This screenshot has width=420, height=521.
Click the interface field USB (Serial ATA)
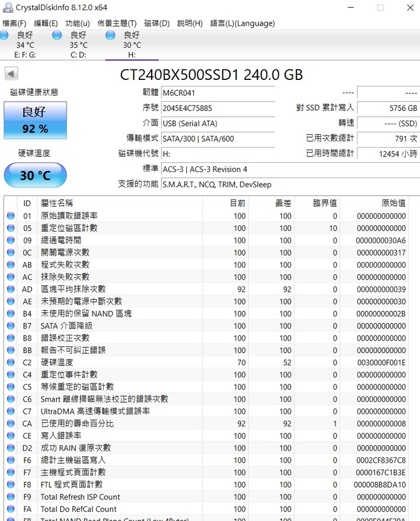click(218, 123)
